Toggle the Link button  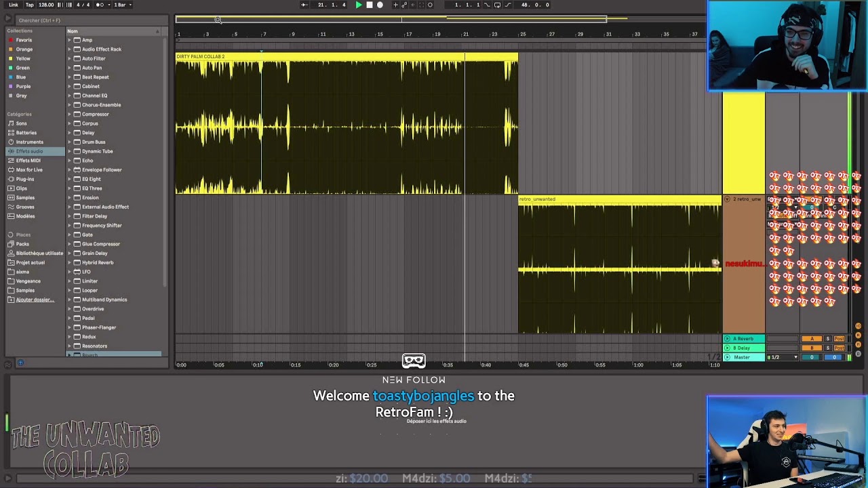coord(14,5)
